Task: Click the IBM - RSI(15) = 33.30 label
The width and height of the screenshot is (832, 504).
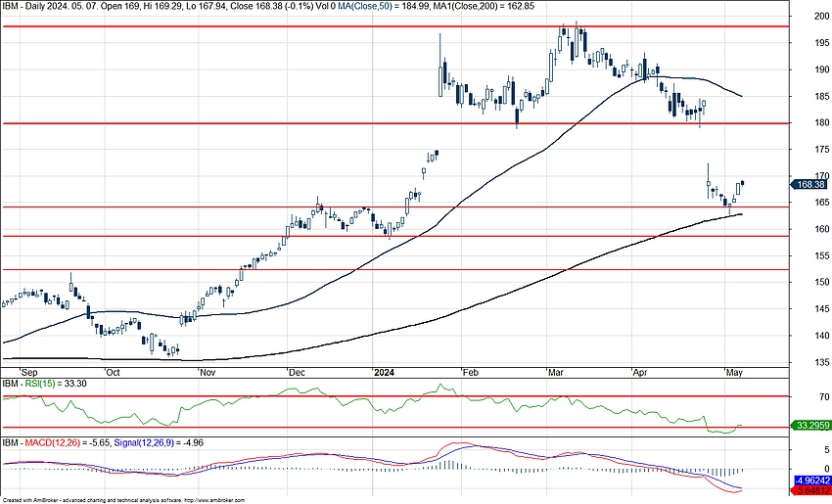Action: pos(45,384)
